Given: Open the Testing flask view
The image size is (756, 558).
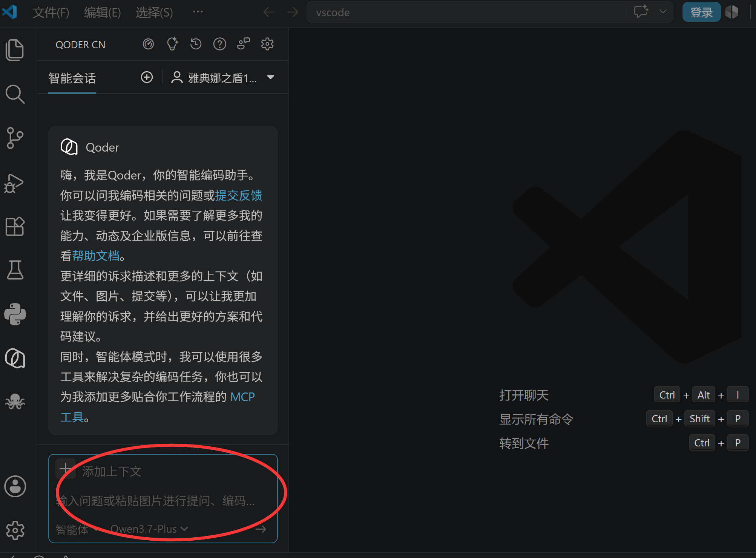Looking at the screenshot, I should coord(15,270).
